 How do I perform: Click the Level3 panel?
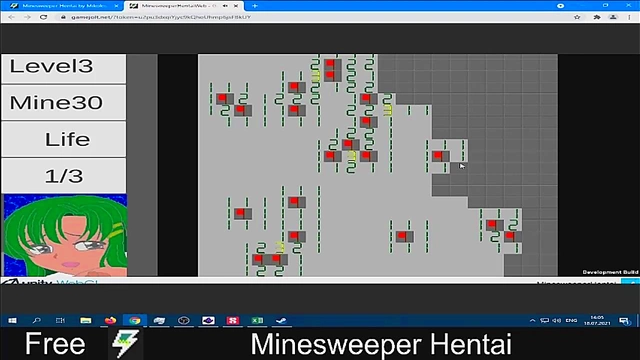click(64, 68)
